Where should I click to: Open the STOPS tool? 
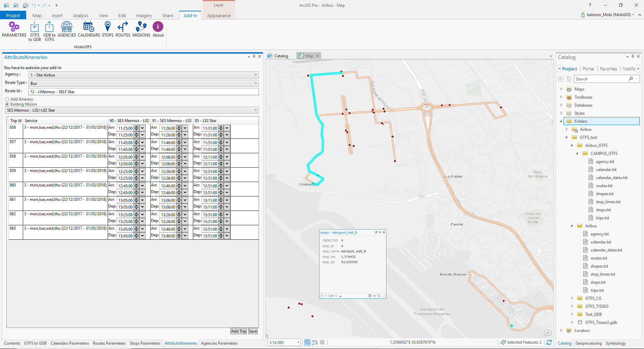(108, 29)
